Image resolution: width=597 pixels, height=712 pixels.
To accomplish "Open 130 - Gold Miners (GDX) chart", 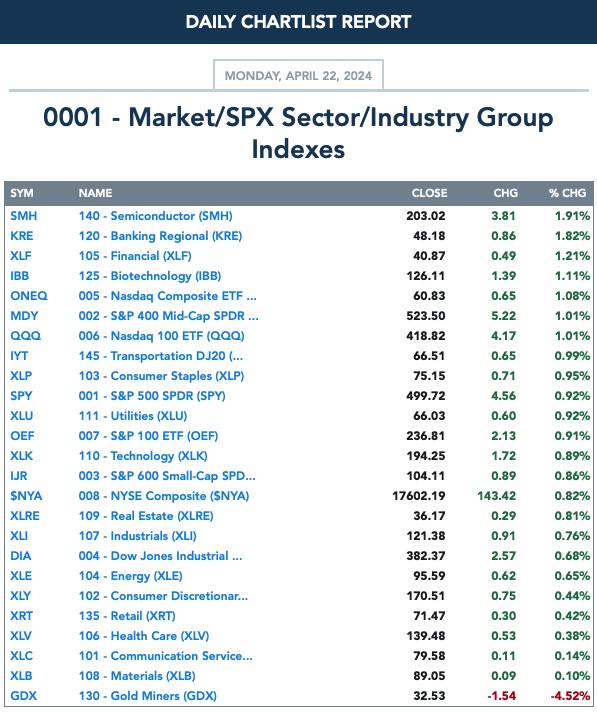I will (x=148, y=695).
